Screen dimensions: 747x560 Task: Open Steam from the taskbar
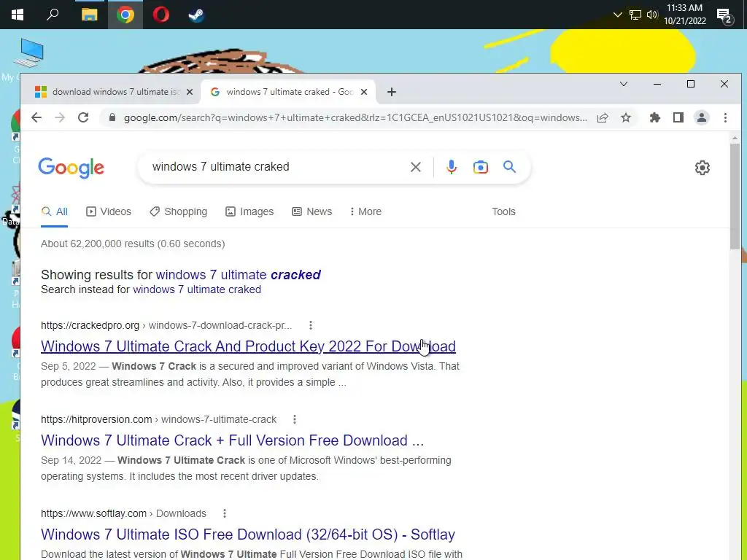coord(196,15)
